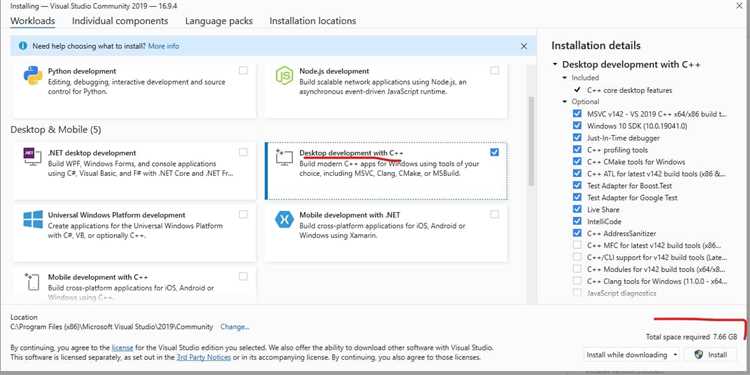Click the .NET desktop development icon

click(33, 157)
